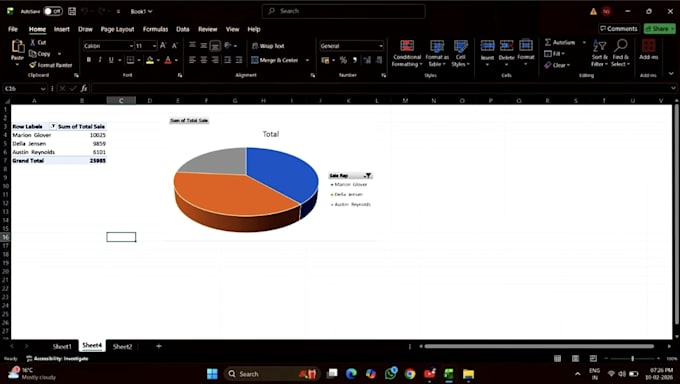This screenshot has height=384, width=680.
Task: Click Middle Align icon
Action: coord(204,46)
